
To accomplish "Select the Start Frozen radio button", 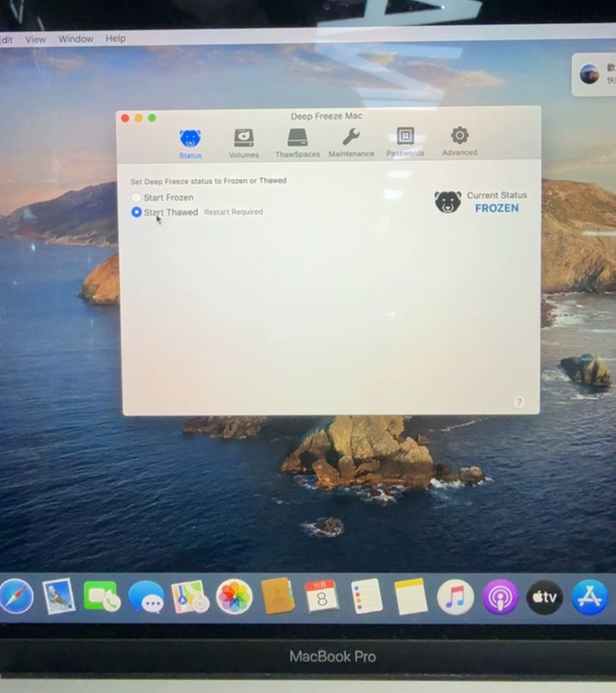I will click(136, 198).
